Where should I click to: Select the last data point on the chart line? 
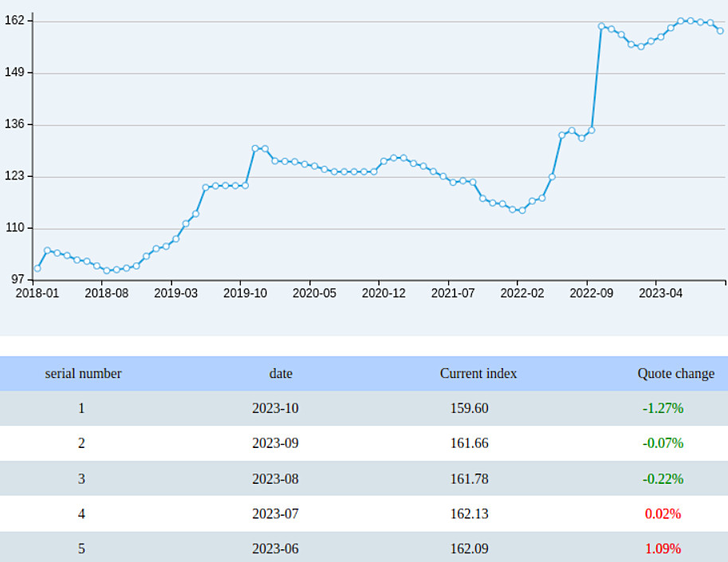click(x=721, y=30)
